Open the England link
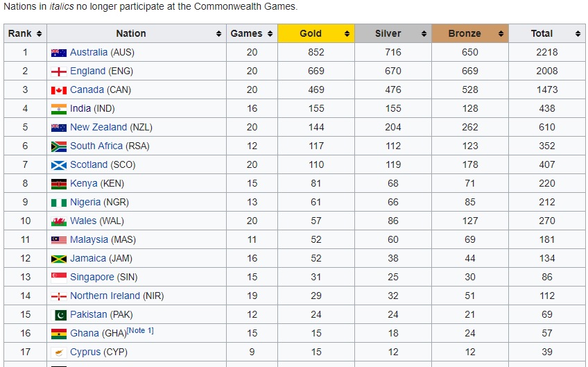The width and height of the screenshot is (588, 367). coord(88,71)
